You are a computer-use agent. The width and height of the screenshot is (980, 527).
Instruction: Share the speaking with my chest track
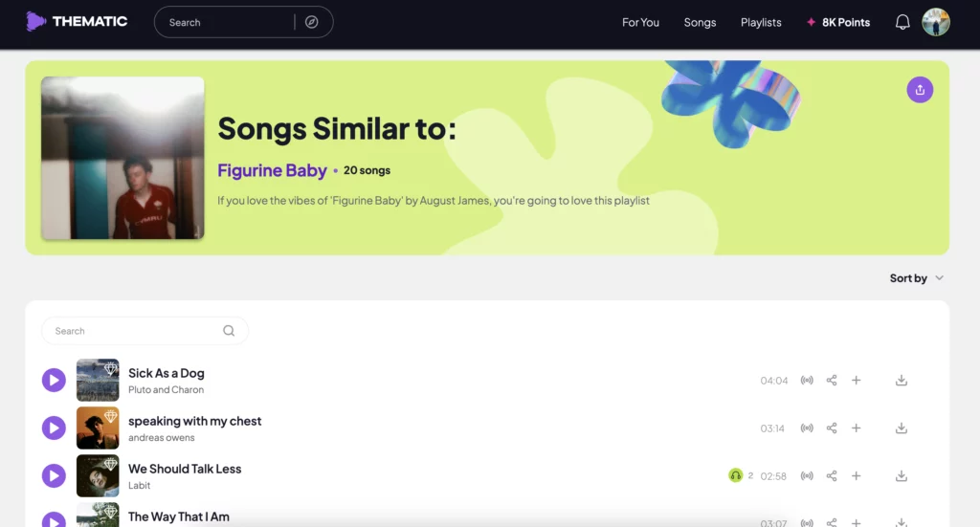pos(832,428)
